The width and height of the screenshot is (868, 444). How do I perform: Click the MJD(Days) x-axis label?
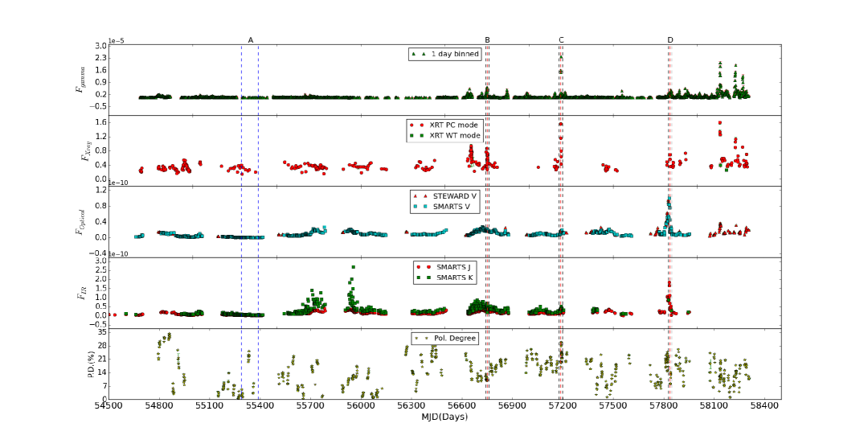click(444, 417)
